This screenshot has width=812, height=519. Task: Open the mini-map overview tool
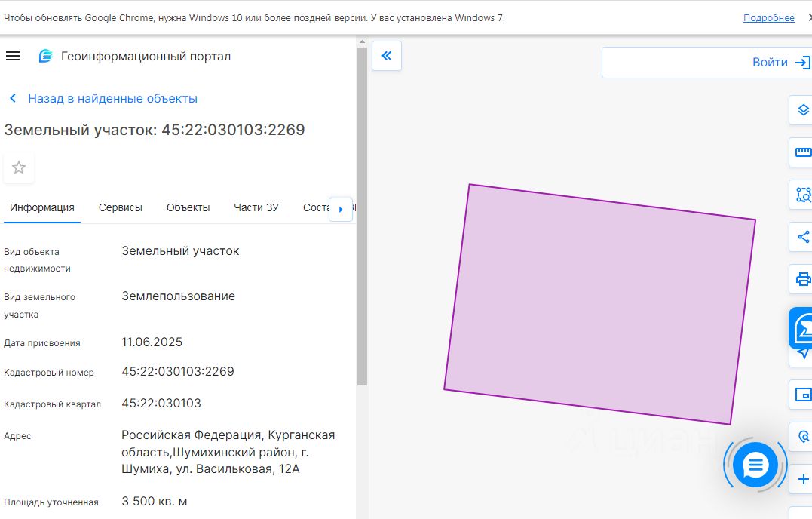[803, 395]
